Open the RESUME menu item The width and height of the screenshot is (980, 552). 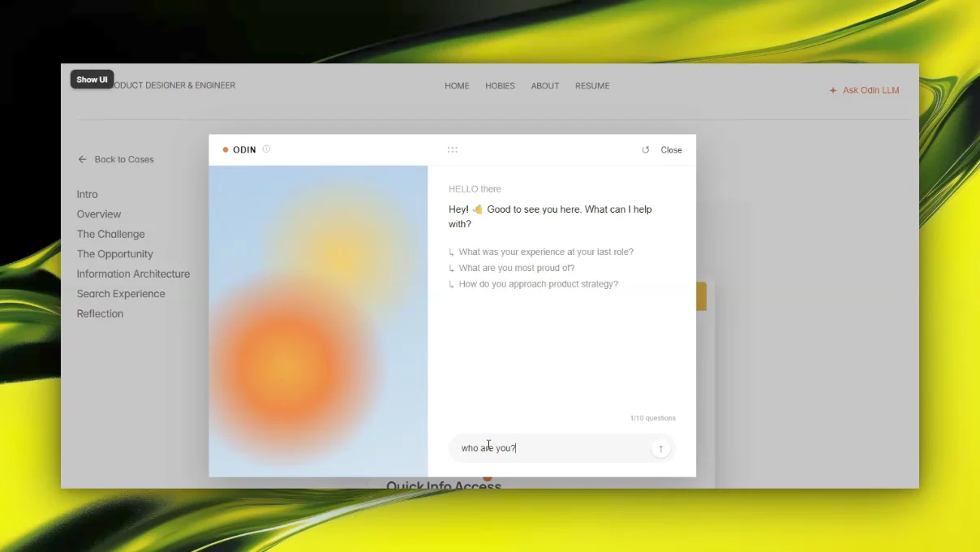[592, 86]
